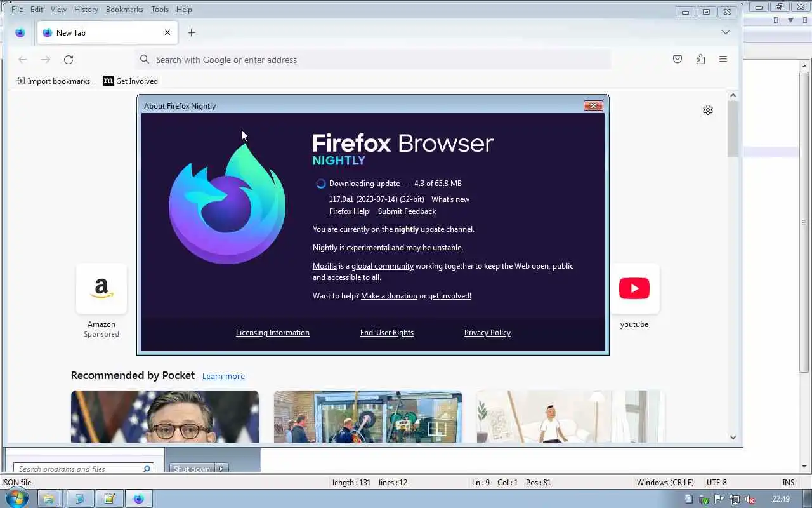Open the Notepad++ taskbar icon

109,498
